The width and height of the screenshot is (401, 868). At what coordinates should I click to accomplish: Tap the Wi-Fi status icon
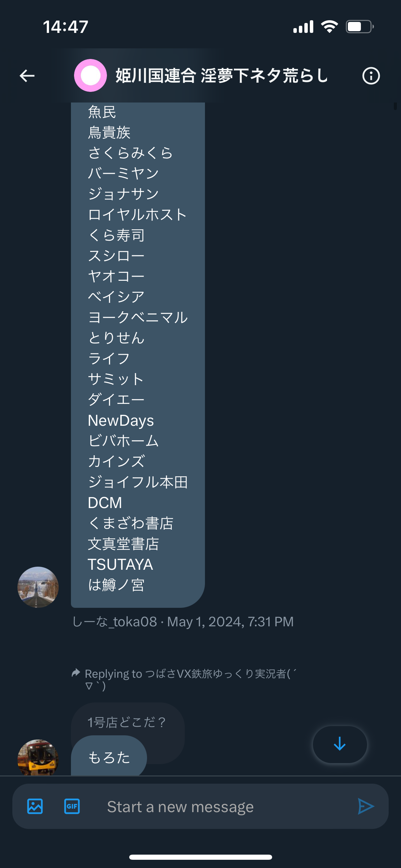click(329, 26)
